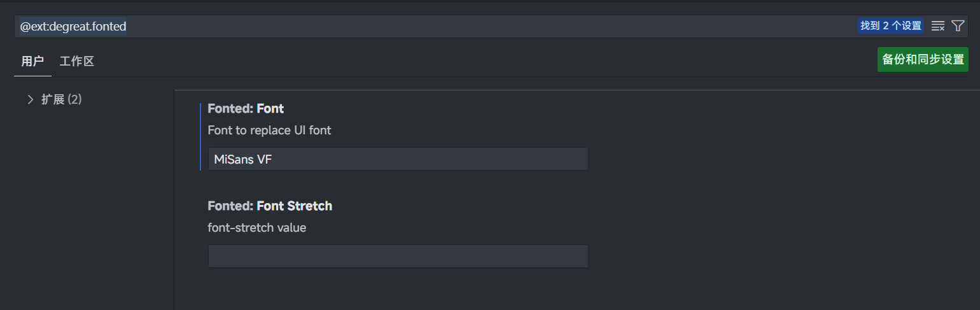Switch to the 工作区 tab
This screenshot has height=310, width=980.
point(77,62)
